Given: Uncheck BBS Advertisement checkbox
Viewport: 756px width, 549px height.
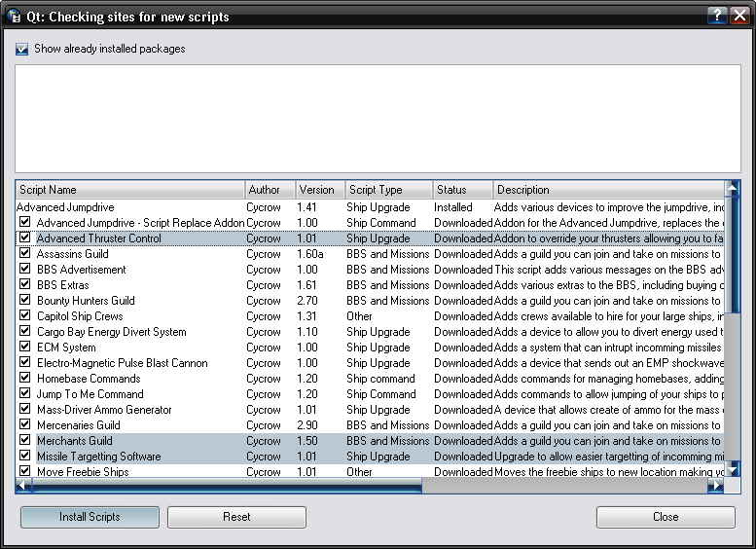Looking at the screenshot, I should point(24,269).
